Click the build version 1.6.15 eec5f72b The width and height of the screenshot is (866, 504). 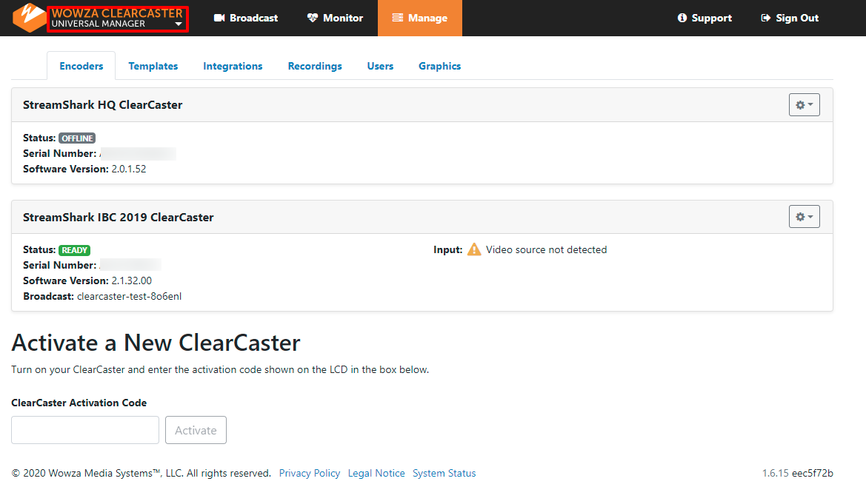pos(798,473)
